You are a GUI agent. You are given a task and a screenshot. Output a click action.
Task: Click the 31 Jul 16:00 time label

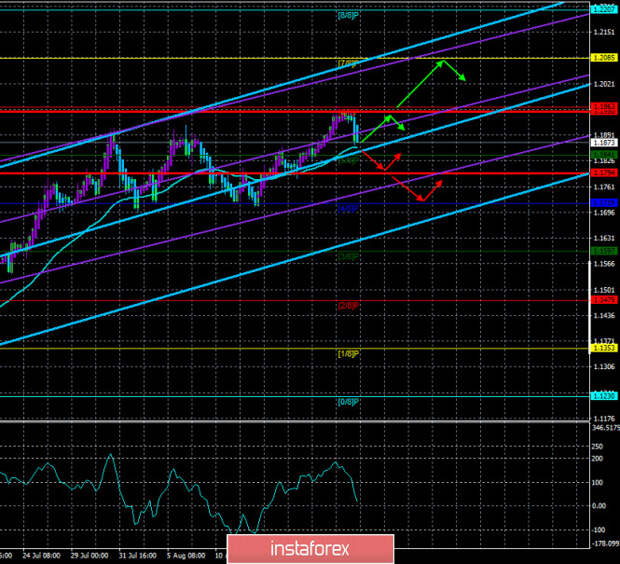[138, 555]
